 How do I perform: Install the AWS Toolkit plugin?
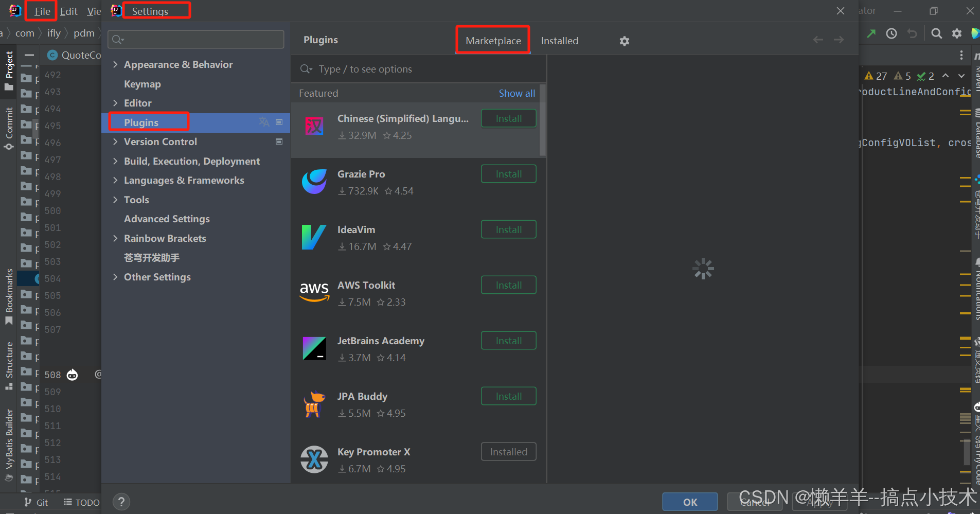pyautogui.click(x=509, y=285)
